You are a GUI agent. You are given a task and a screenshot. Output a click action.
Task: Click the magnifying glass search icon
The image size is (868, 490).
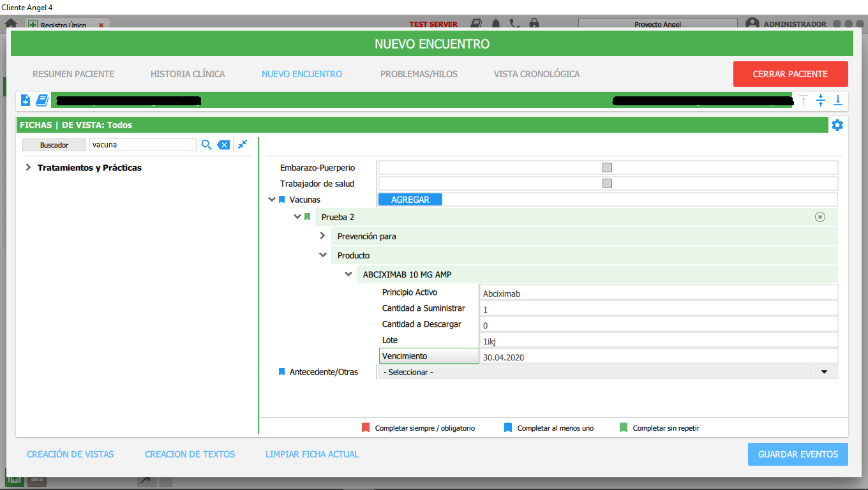tap(206, 145)
